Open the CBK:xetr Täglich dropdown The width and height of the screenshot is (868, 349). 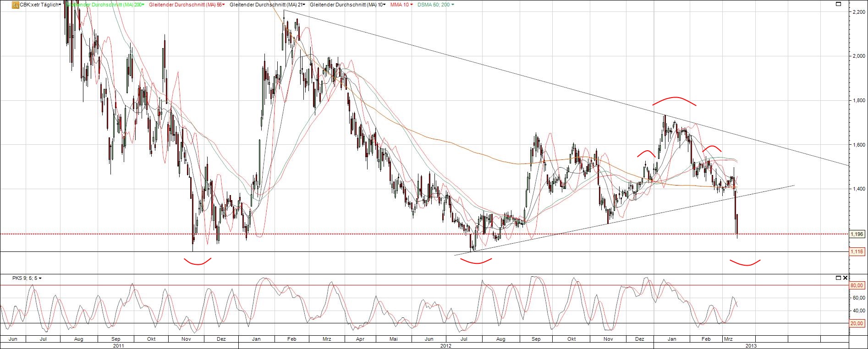coord(40,5)
